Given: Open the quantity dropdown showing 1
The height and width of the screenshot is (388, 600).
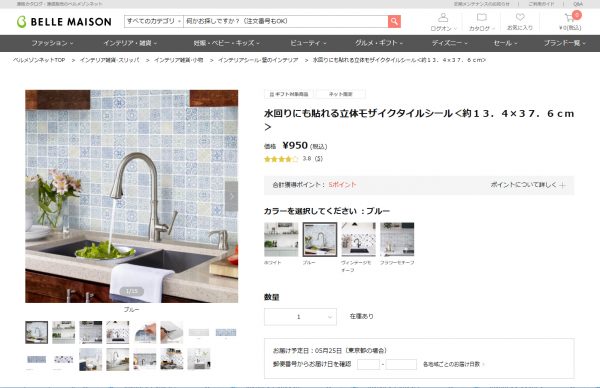Looking at the screenshot, I should [300, 317].
